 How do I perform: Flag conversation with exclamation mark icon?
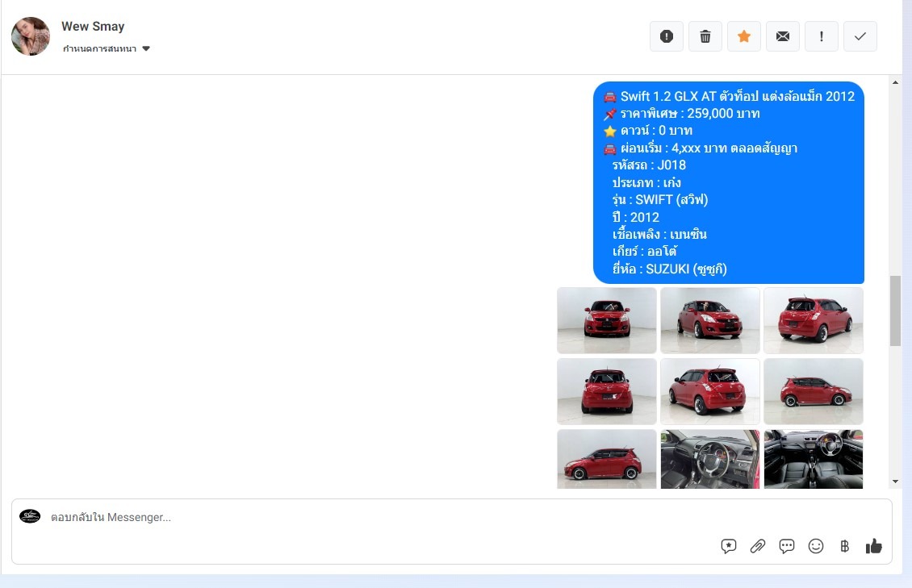[822, 36]
